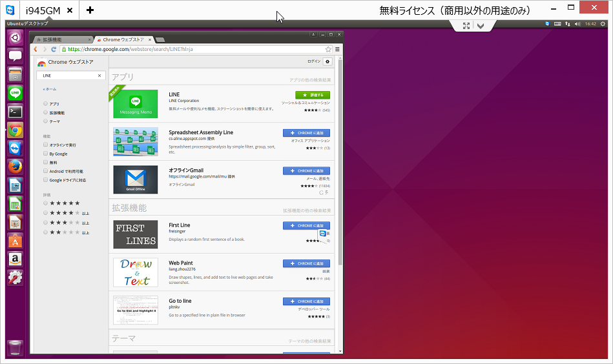Enable the オフラインで実行 checkbox

(45, 145)
